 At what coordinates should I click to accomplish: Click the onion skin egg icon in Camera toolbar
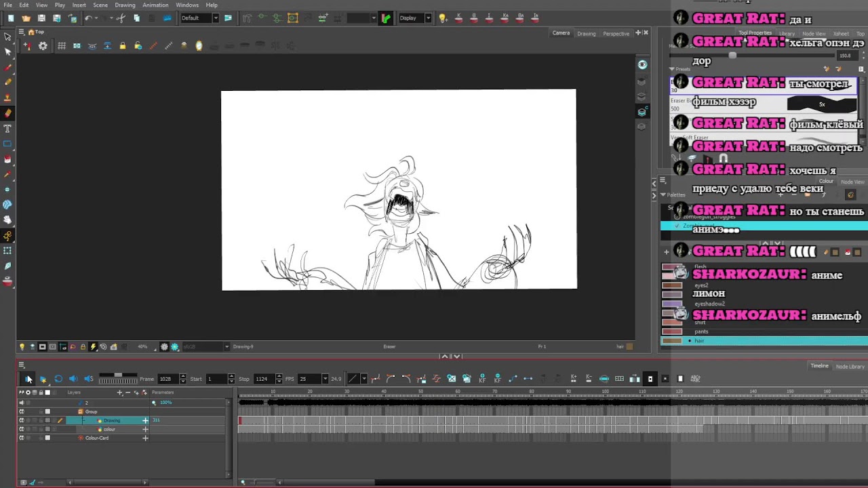coord(199,46)
